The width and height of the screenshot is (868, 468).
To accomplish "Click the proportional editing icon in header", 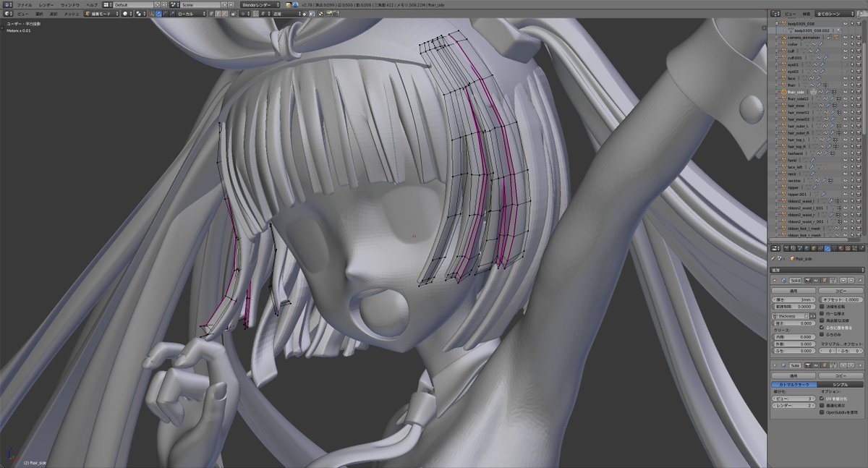I will [245, 13].
